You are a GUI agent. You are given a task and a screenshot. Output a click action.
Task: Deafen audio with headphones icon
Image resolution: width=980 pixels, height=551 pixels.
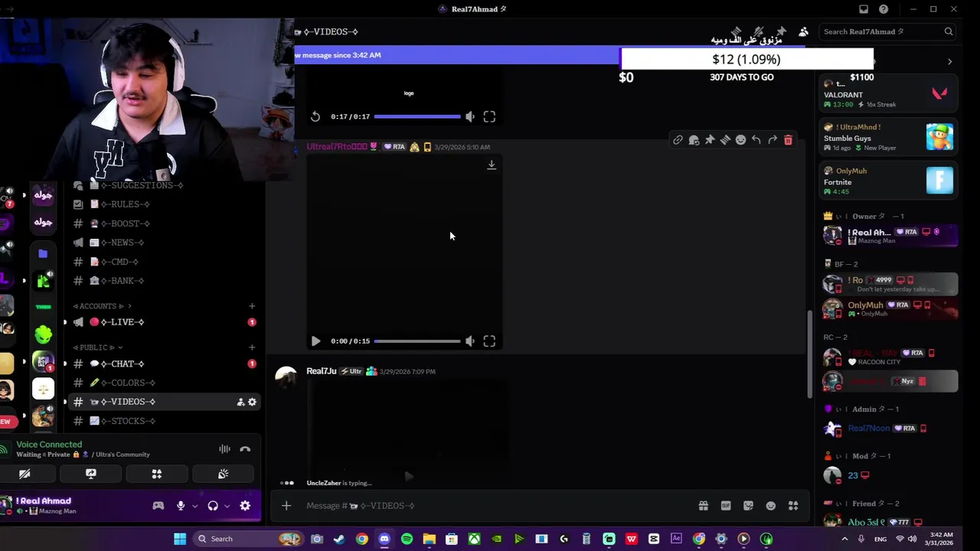coord(213,506)
